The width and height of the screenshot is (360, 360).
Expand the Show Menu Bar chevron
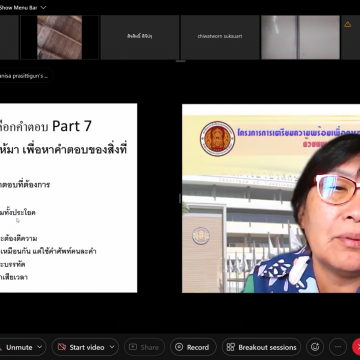pos(43,7)
